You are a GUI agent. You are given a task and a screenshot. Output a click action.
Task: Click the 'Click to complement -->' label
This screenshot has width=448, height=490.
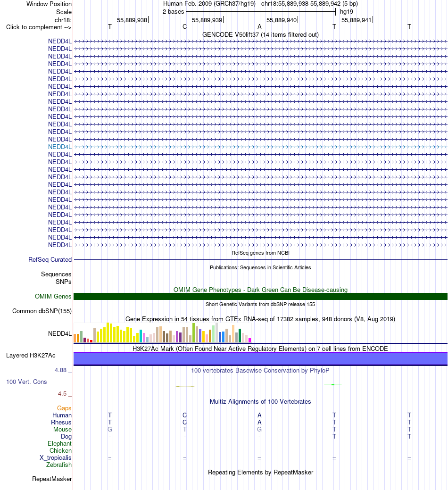coord(39,27)
